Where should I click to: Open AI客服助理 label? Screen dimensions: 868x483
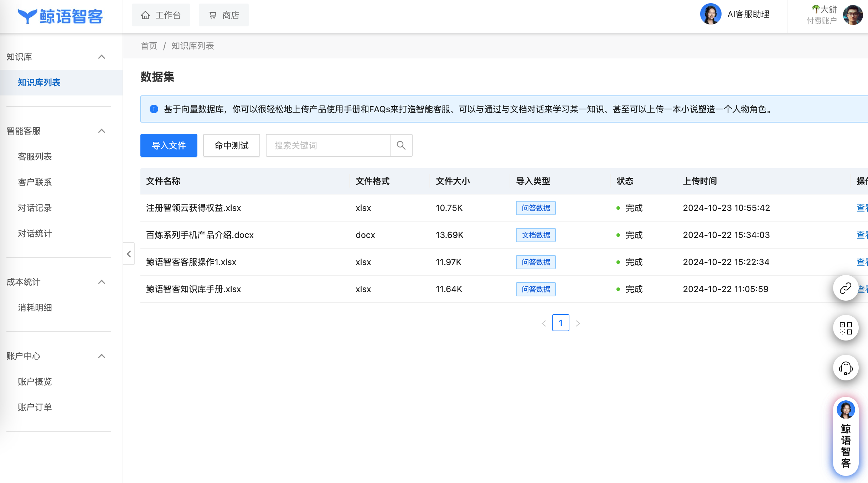(x=748, y=14)
